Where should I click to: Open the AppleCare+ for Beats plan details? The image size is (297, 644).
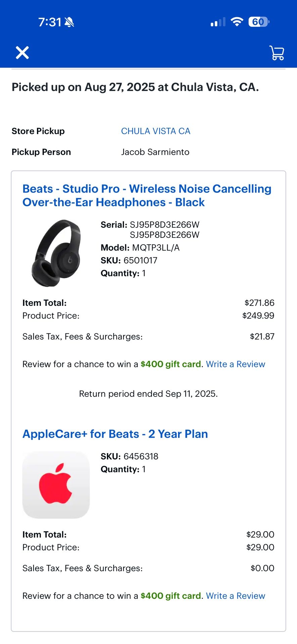[x=115, y=434]
